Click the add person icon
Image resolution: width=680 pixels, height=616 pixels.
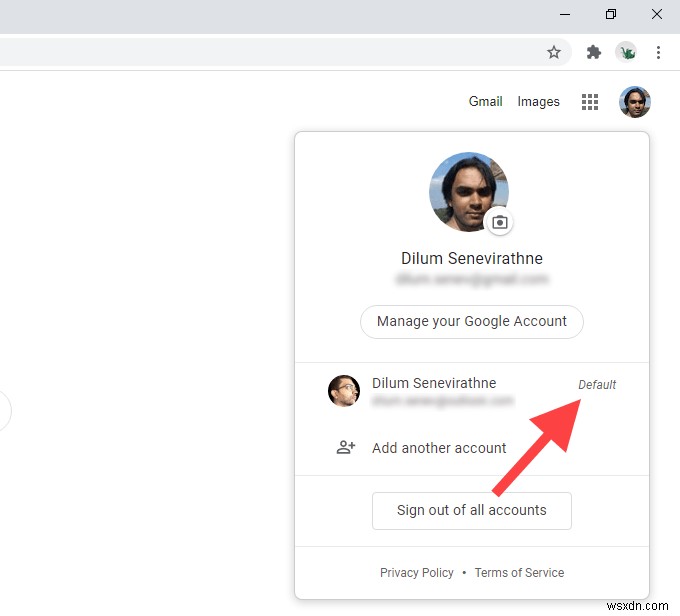pos(346,447)
